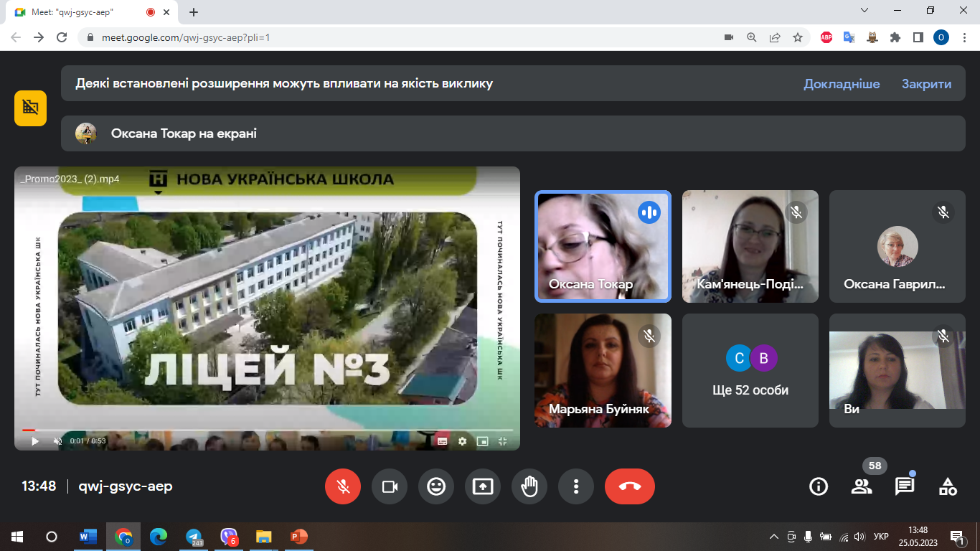This screenshot has width=980, height=551.
Task: Select the Марьяна Буйняк video tile
Action: (603, 370)
